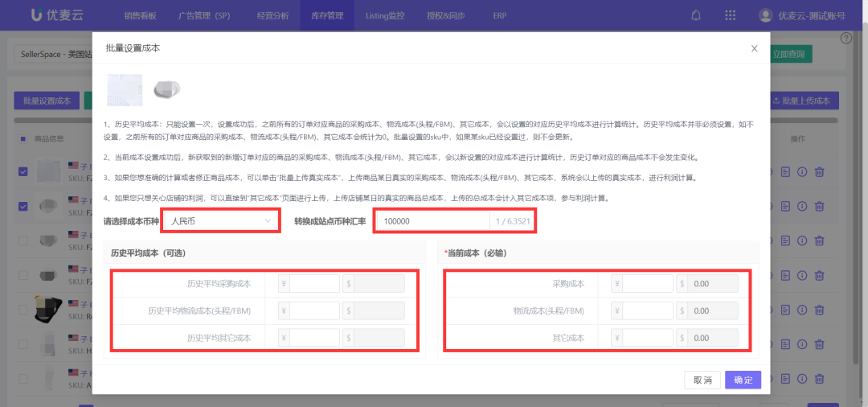
Task: Open the 优麦云-测试账号 account menu
Action: [803, 15]
